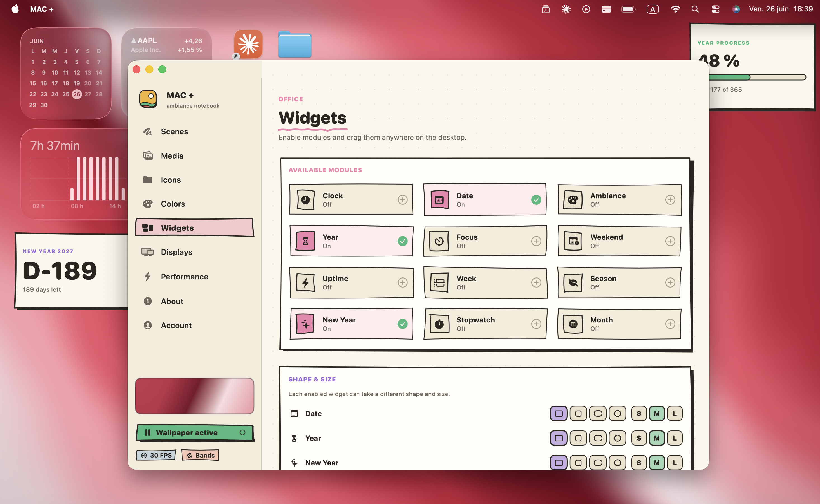
Task: Open the Scenes section in sidebar
Action: (194, 131)
